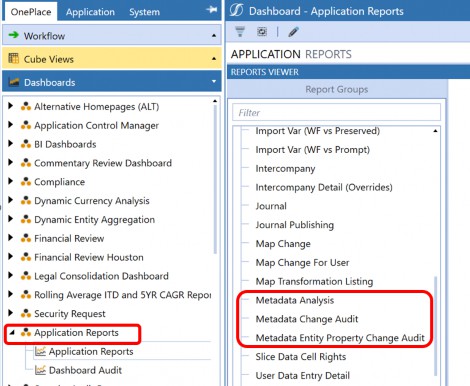
Task: Click the refresh dashboard toolbar icon
Action: [262, 32]
